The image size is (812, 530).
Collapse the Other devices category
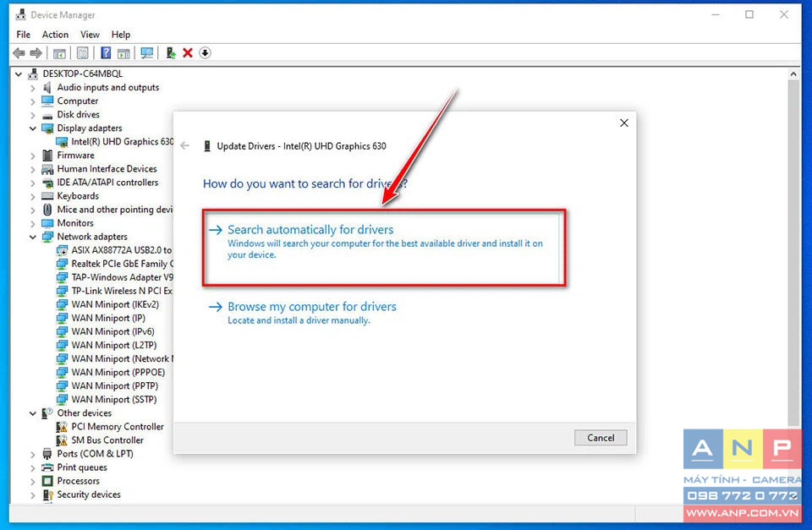coord(33,413)
